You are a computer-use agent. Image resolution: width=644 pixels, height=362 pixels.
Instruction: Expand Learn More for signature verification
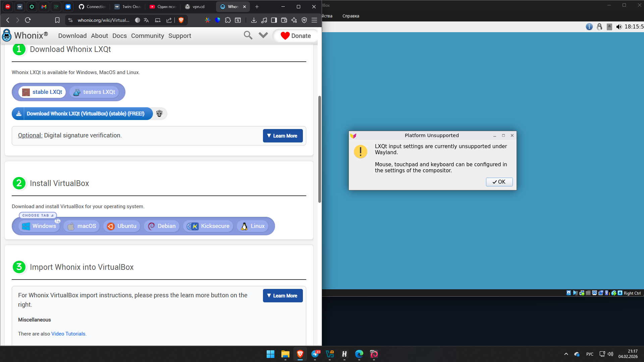(x=282, y=136)
